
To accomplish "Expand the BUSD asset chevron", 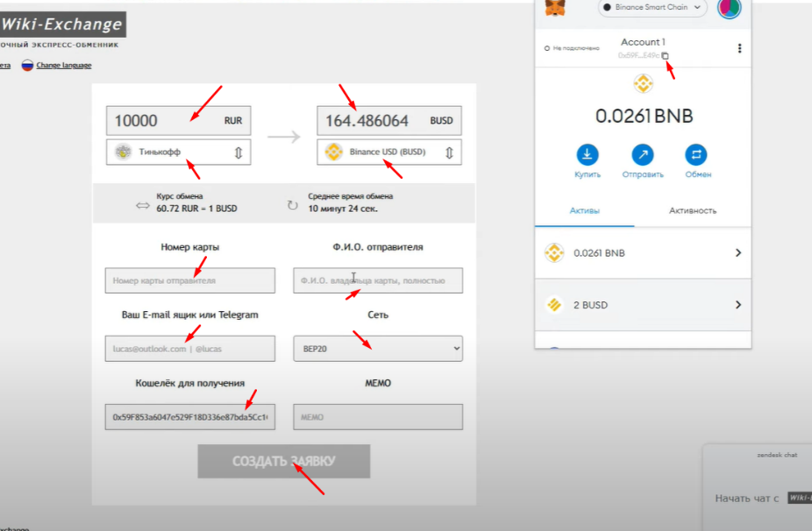I will click(x=738, y=305).
